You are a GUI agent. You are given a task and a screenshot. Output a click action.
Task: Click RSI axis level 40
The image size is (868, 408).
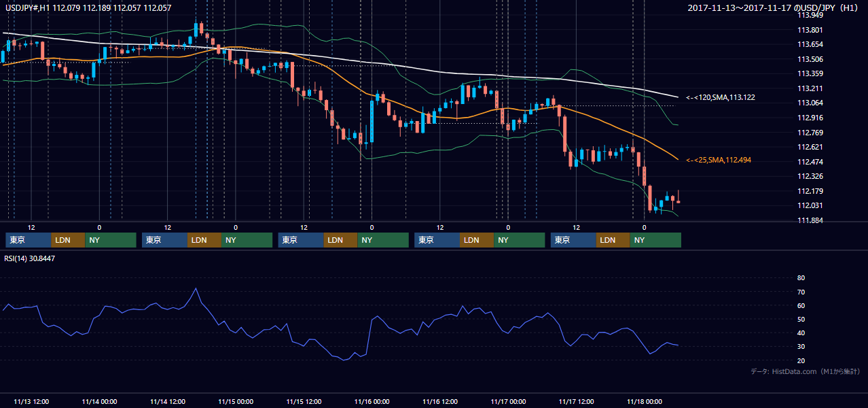[801, 333]
